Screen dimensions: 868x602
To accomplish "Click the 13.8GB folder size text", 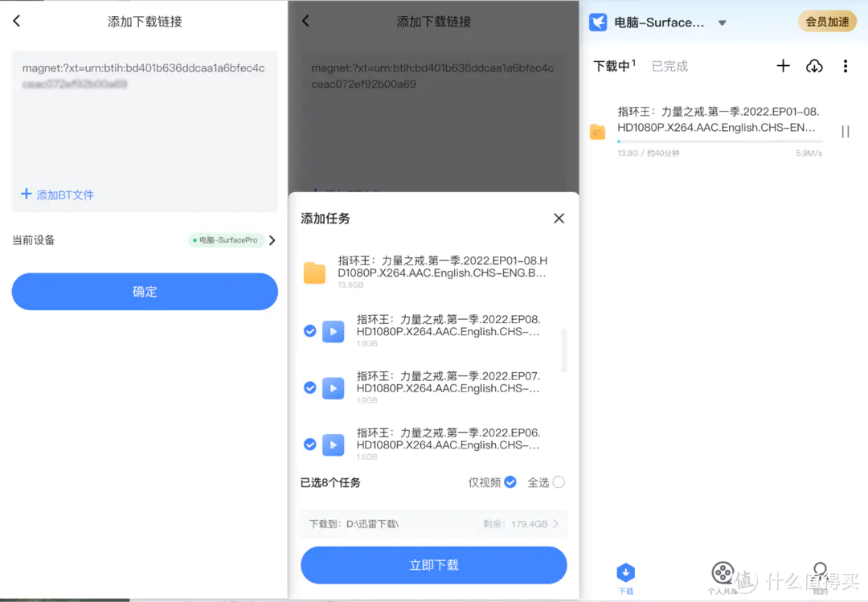I will (350, 285).
